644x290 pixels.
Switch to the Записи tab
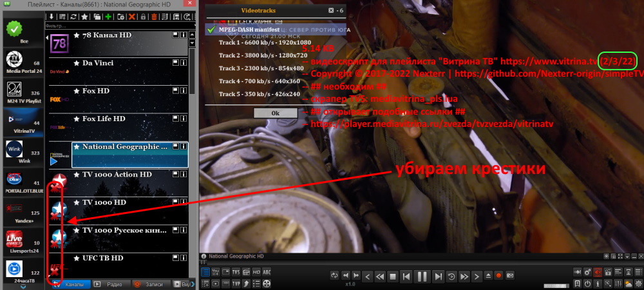151,284
